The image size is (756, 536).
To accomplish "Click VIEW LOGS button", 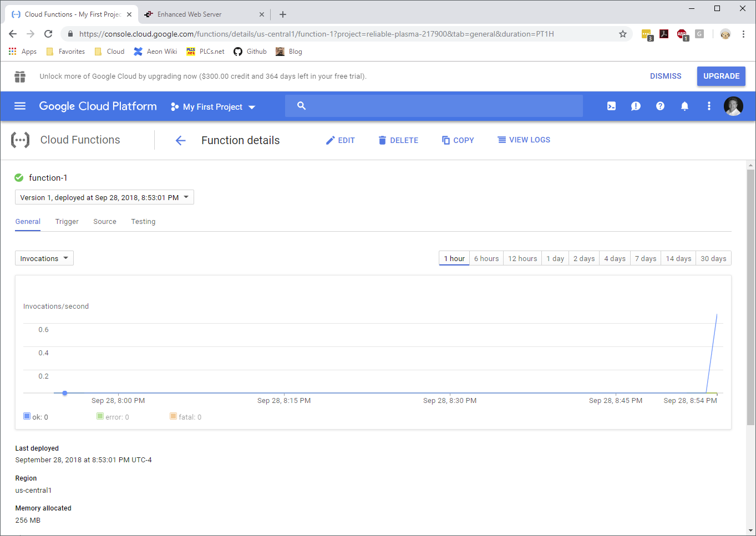I will tap(524, 140).
